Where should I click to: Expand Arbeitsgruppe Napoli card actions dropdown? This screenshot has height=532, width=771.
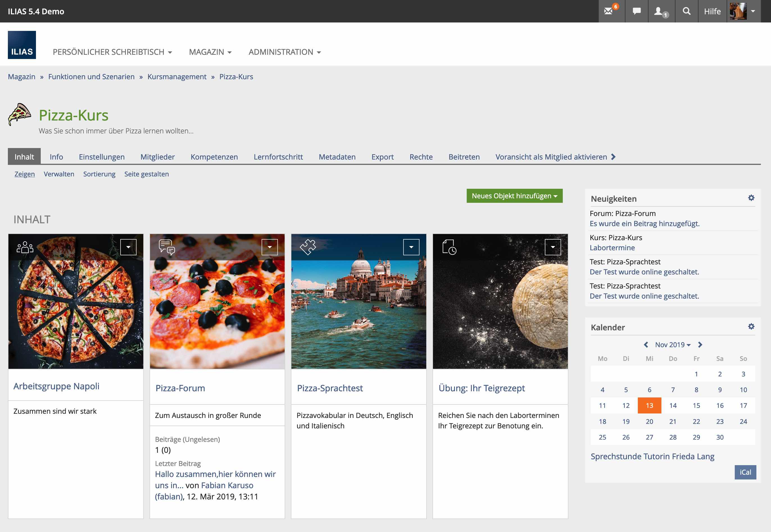[x=128, y=247]
